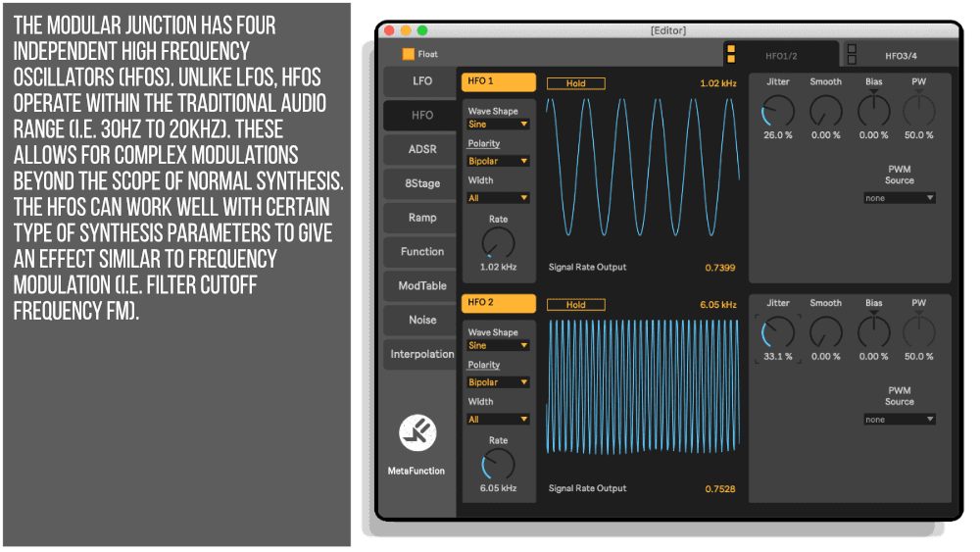Adjust the HFO 1 Rate knob
This screenshot has width=980, height=552.
tap(498, 243)
